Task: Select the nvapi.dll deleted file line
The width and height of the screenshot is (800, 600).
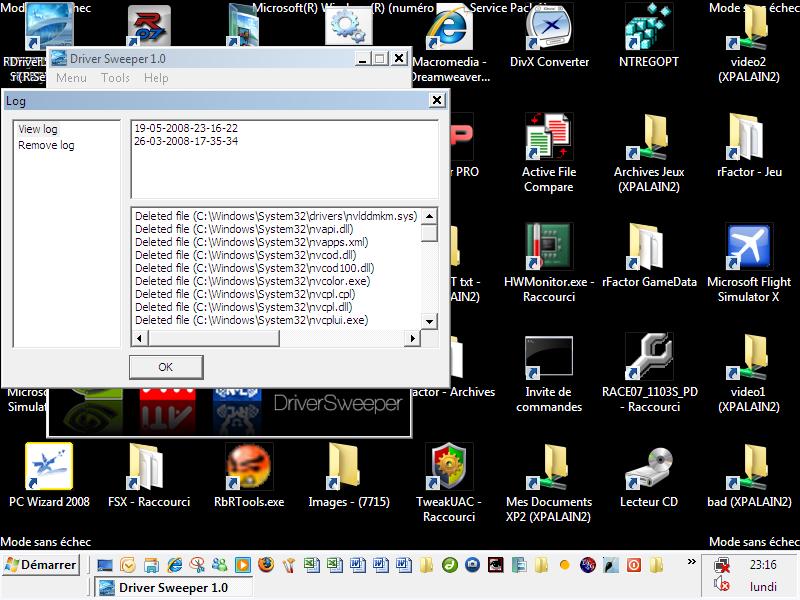Action: [x=244, y=229]
